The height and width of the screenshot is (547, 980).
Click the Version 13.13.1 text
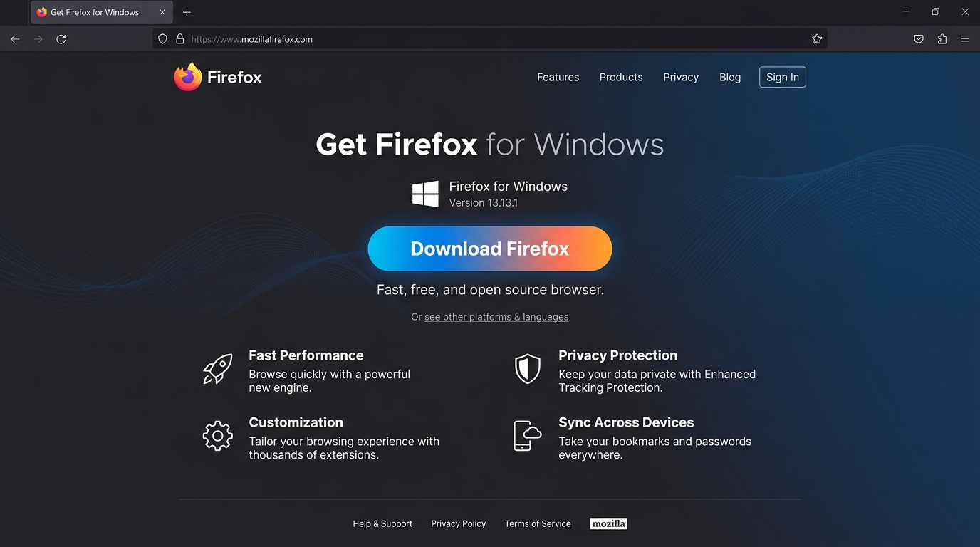[x=484, y=203]
